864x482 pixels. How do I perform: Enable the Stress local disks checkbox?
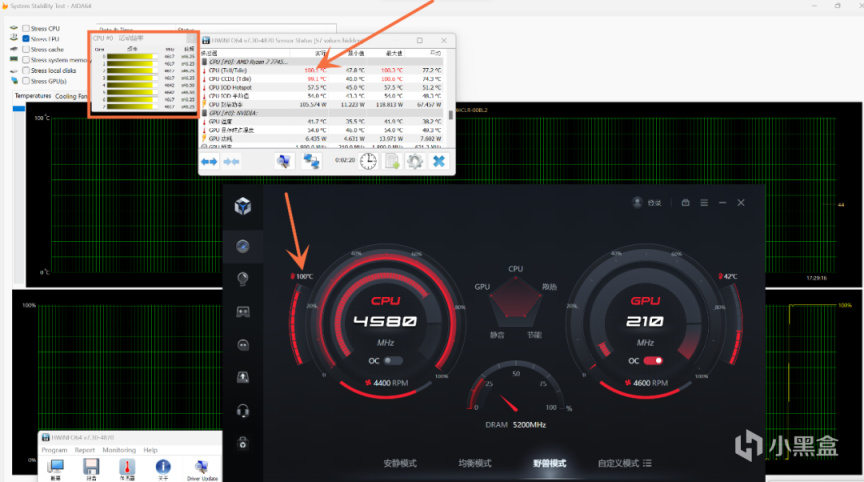click(x=26, y=71)
